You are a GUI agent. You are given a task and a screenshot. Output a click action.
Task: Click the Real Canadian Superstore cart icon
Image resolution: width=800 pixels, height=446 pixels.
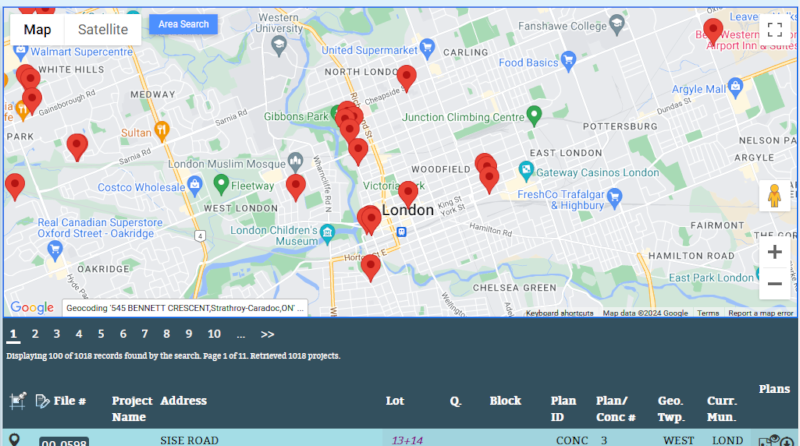pos(55,251)
